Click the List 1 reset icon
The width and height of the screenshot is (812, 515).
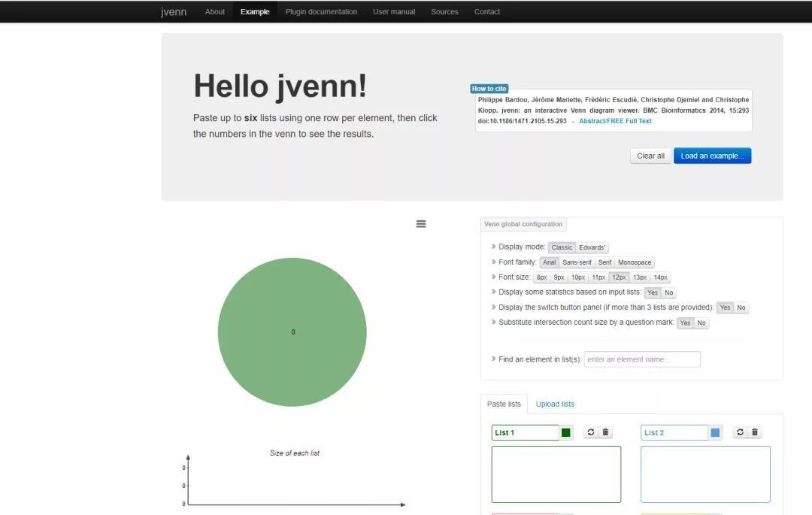pos(591,432)
